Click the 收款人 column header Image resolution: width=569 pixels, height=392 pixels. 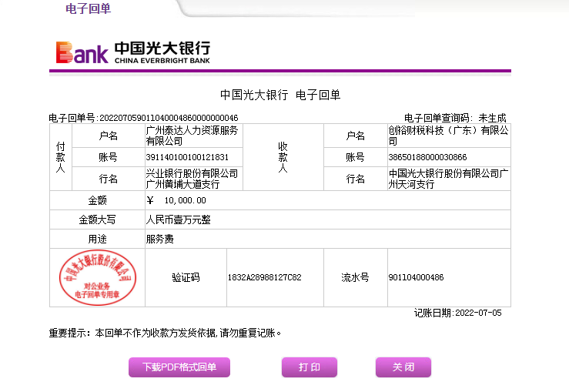(283, 157)
